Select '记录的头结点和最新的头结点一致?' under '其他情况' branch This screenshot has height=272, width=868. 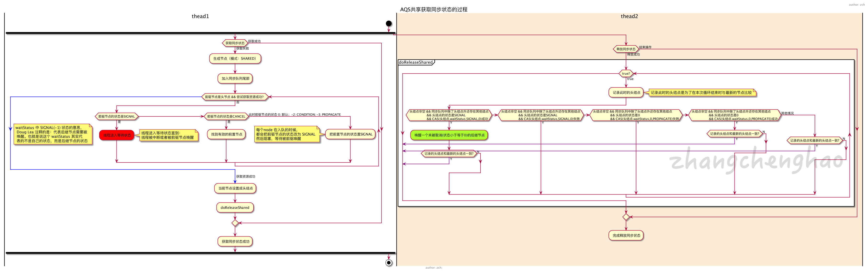click(x=814, y=141)
